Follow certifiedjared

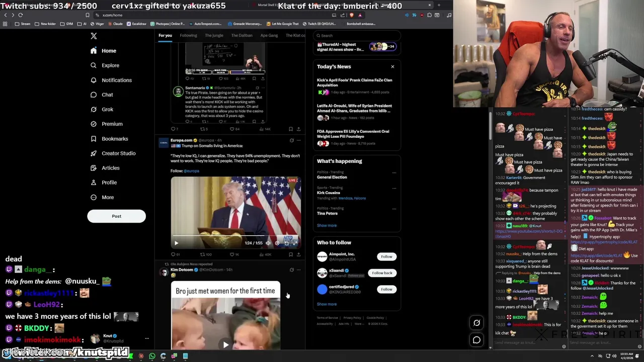click(386, 289)
